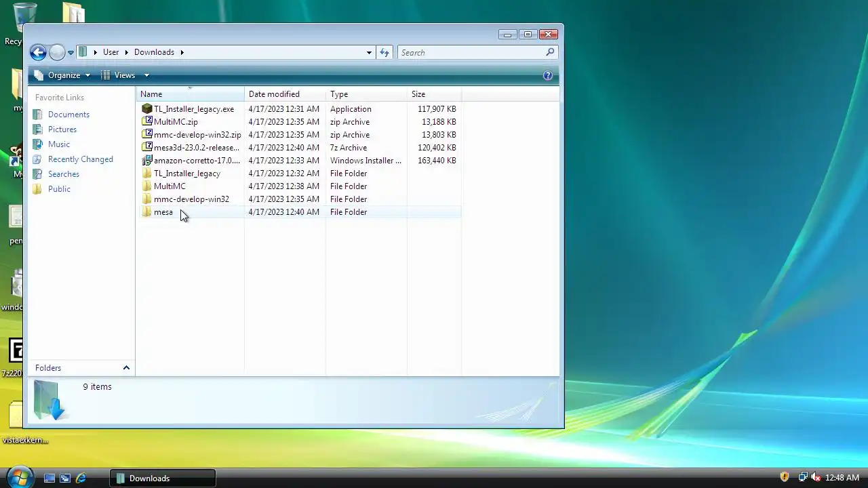Screen dimensions: 868x488
Task: Click the Searches icon in sidebar
Action: (x=37, y=174)
